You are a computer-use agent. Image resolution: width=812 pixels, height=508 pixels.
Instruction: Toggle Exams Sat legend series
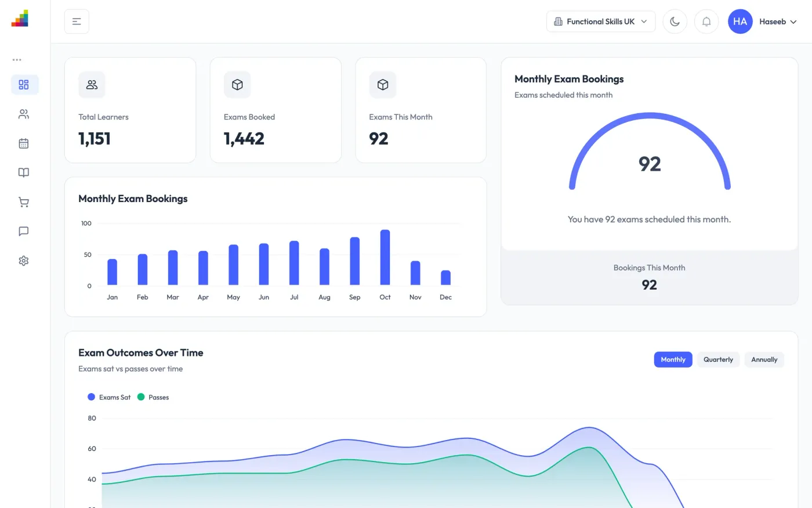click(x=109, y=397)
